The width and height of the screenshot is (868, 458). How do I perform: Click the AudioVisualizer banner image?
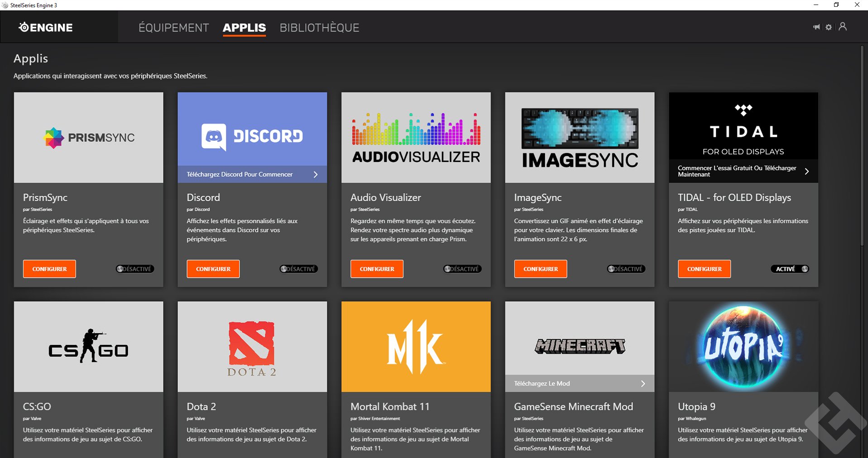click(416, 138)
